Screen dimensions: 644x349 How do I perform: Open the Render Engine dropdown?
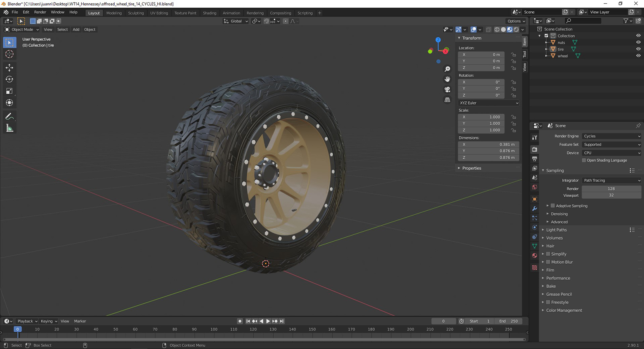pos(612,136)
